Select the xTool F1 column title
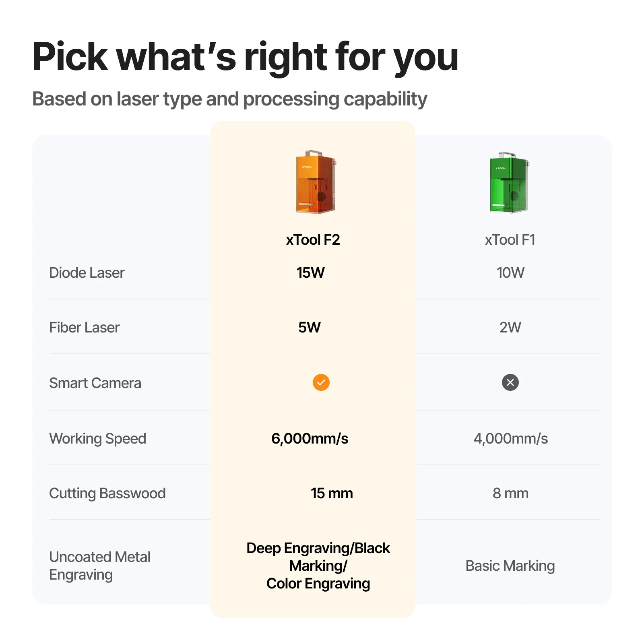 coord(510,240)
